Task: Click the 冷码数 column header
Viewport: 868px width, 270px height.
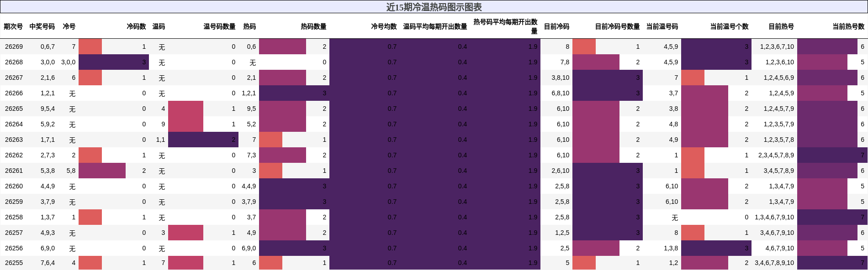Action: pyautogui.click(x=136, y=26)
